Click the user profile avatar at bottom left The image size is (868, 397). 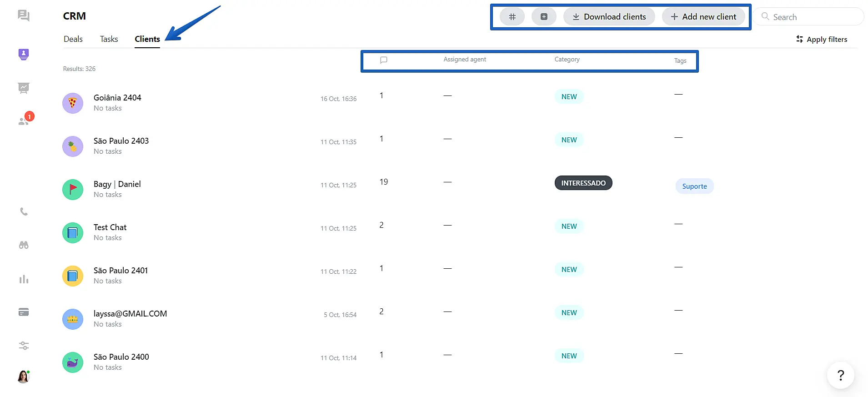click(x=24, y=377)
